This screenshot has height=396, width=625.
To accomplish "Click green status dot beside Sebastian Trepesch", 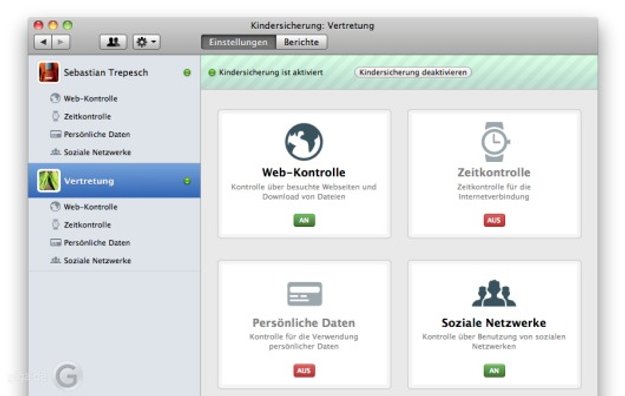I will tap(187, 73).
